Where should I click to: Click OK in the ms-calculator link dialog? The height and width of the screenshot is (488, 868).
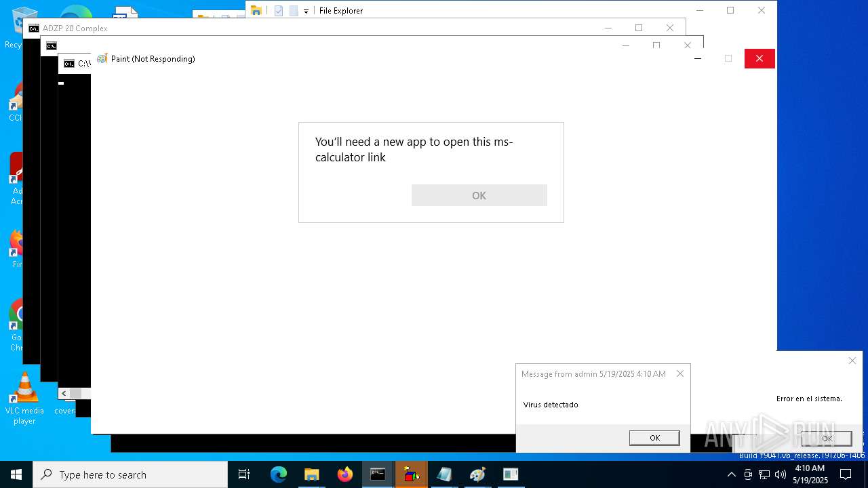coord(479,195)
